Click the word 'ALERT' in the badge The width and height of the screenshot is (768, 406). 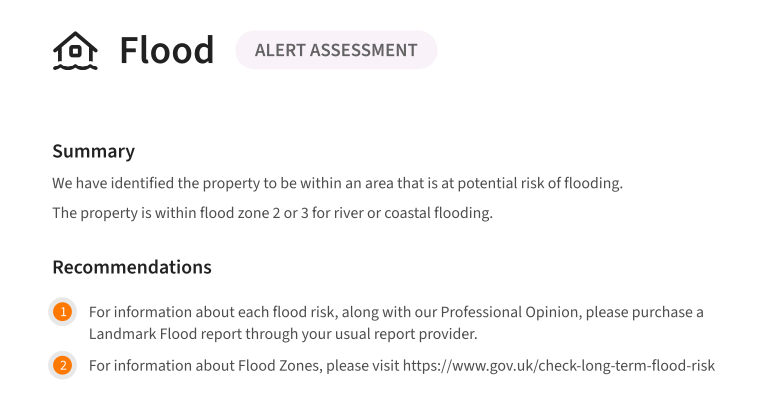point(280,50)
